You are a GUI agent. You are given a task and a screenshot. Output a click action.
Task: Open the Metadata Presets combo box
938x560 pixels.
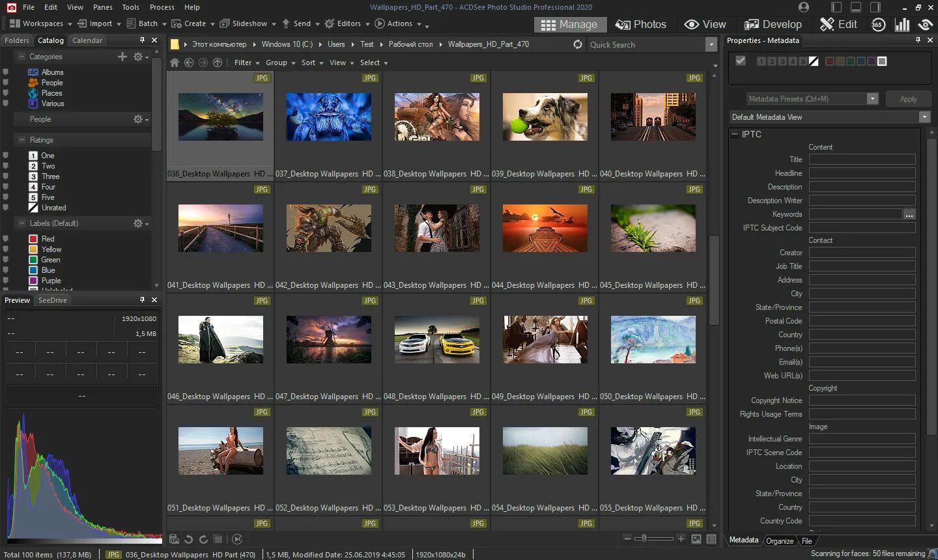812,99
